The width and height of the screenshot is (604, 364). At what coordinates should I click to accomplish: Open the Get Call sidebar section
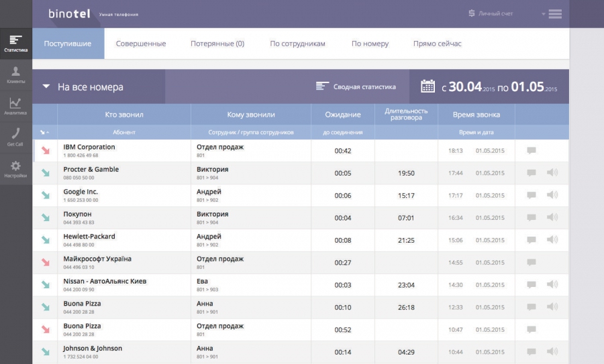[16, 137]
